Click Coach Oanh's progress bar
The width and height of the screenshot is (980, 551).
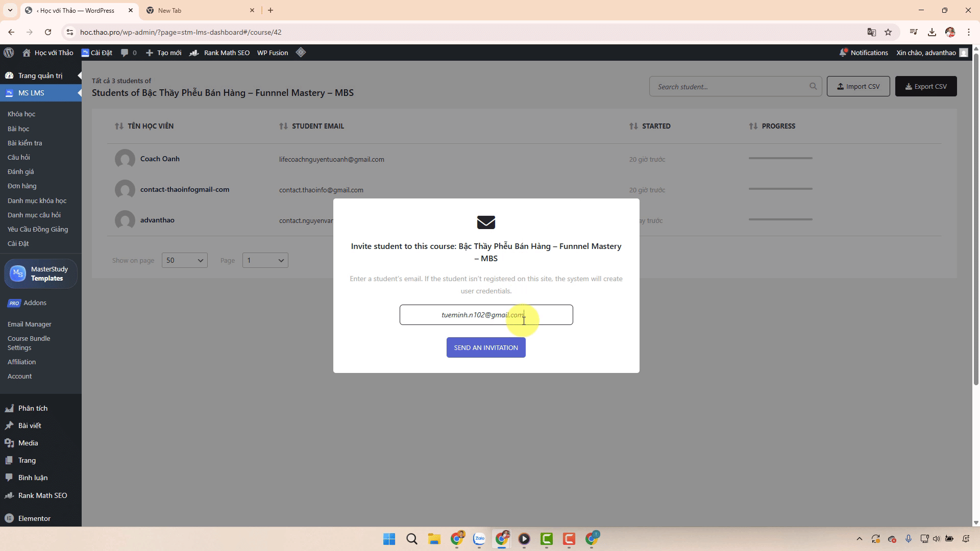[x=780, y=158]
